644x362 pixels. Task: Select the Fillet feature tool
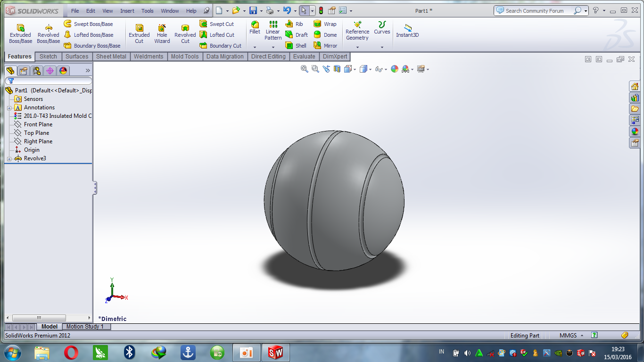coord(255,29)
